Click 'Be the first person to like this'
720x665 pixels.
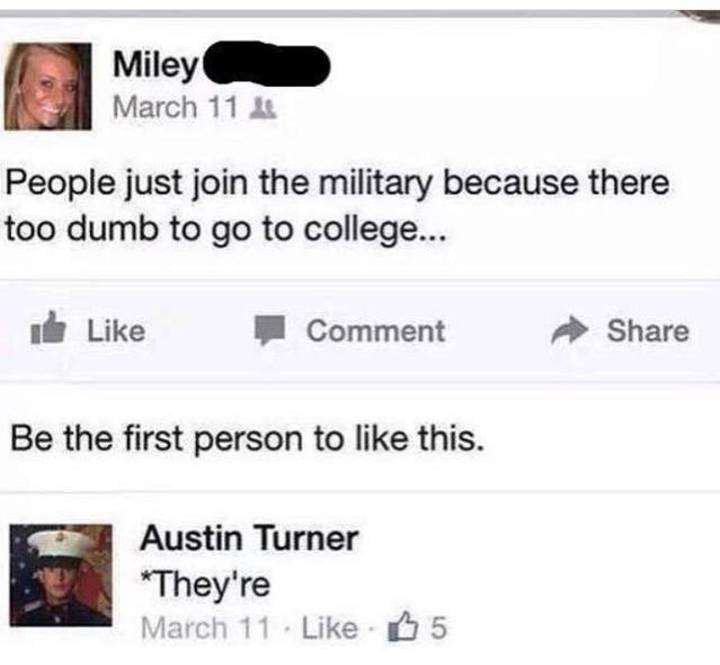pyautogui.click(x=248, y=438)
